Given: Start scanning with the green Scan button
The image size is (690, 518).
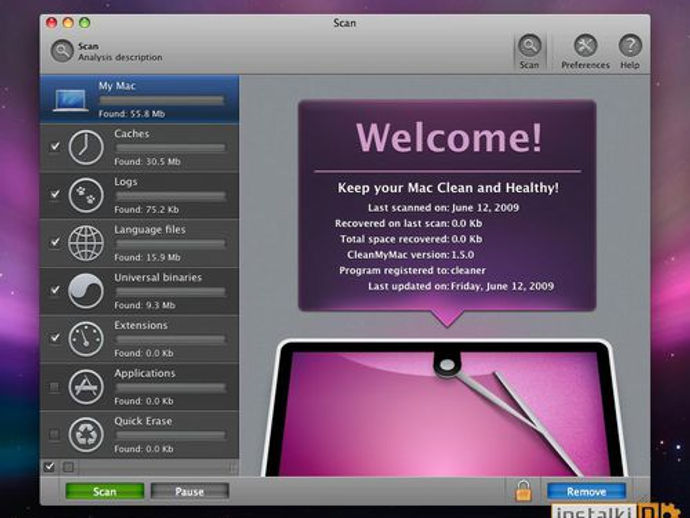Looking at the screenshot, I should [x=105, y=491].
